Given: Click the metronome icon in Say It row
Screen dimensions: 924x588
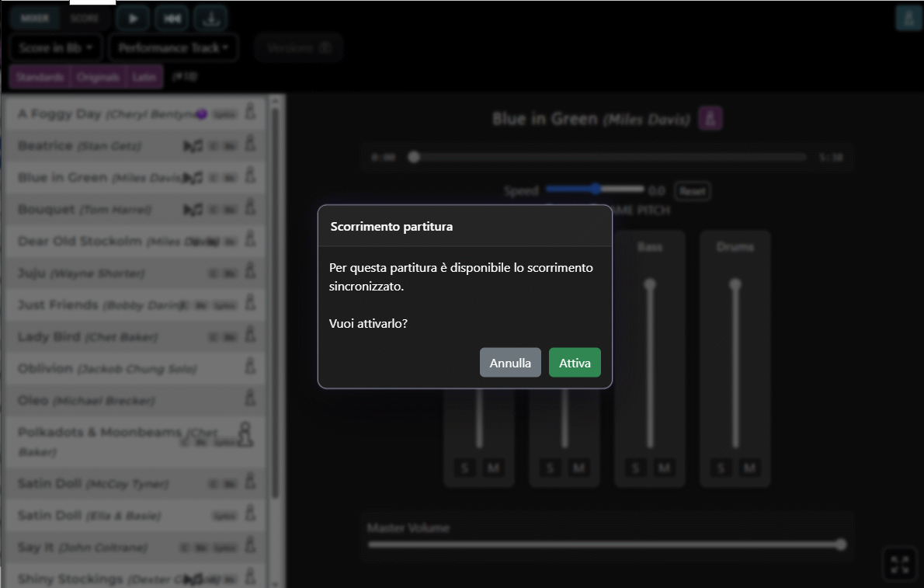Looking at the screenshot, I should click(x=251, y=545).
